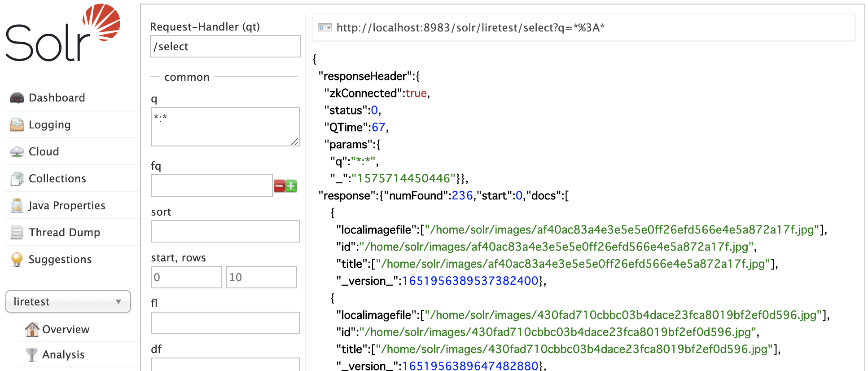The image size is (868, 371).
Task: Click the first document's localimagefile path
Action: pyautogui.click(x=622, y=230)
